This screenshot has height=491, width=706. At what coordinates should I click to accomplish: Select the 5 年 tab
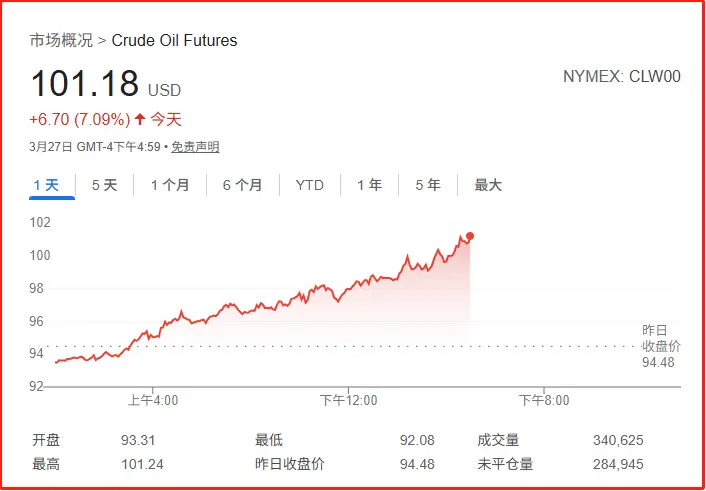point(427,185)
